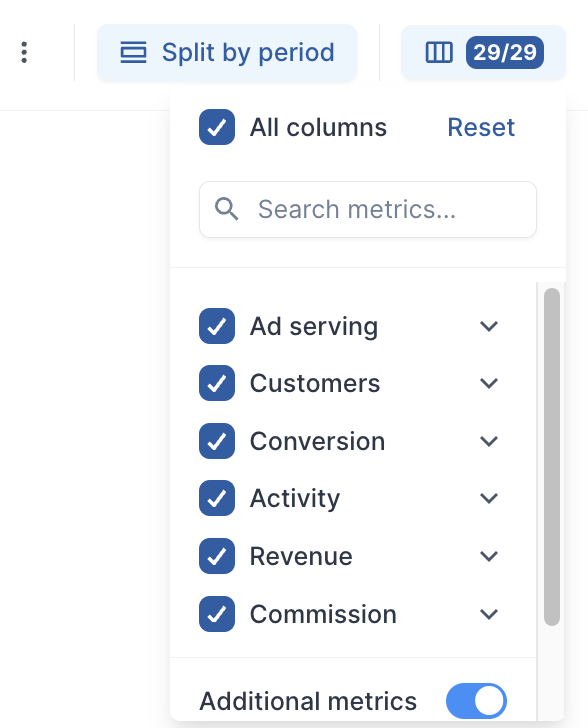Expand the Customers group chevron
The image size is (588, 728).
tap(489, 384)
